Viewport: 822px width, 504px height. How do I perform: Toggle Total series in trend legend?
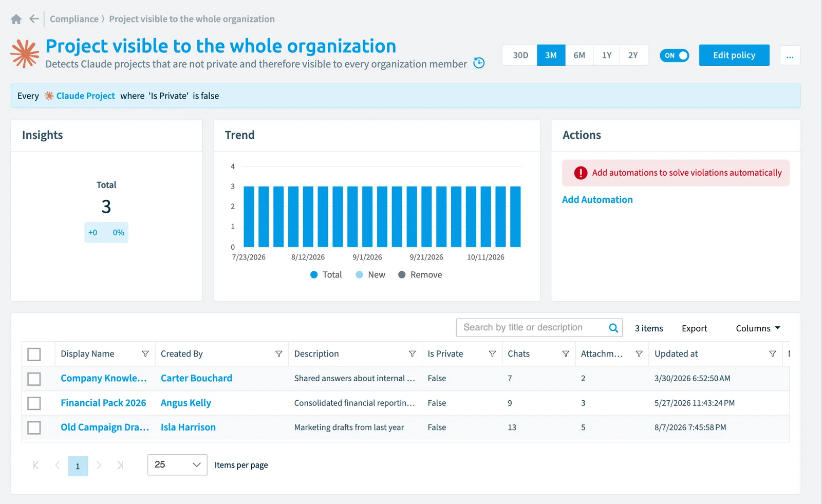(326, 275)
